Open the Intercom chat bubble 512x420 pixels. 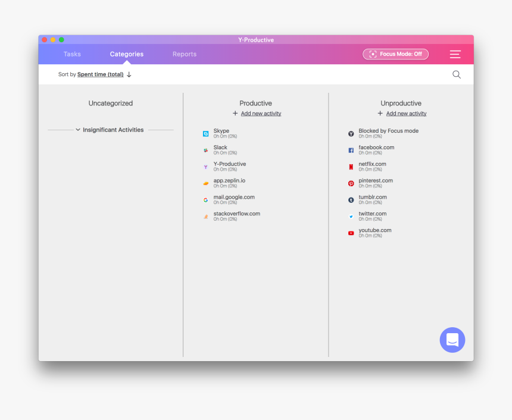(x=452, y=340)
